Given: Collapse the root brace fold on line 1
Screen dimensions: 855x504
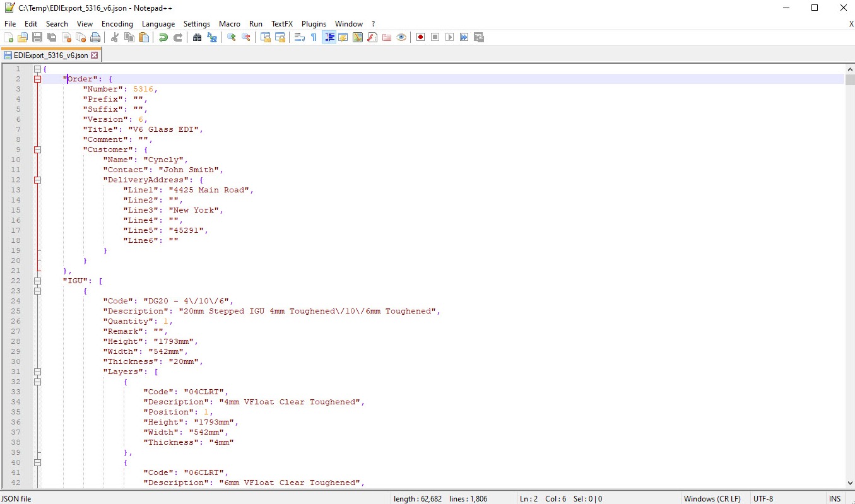Looking at the screenshot, I should pyautogui.click(x=38, y=69).
